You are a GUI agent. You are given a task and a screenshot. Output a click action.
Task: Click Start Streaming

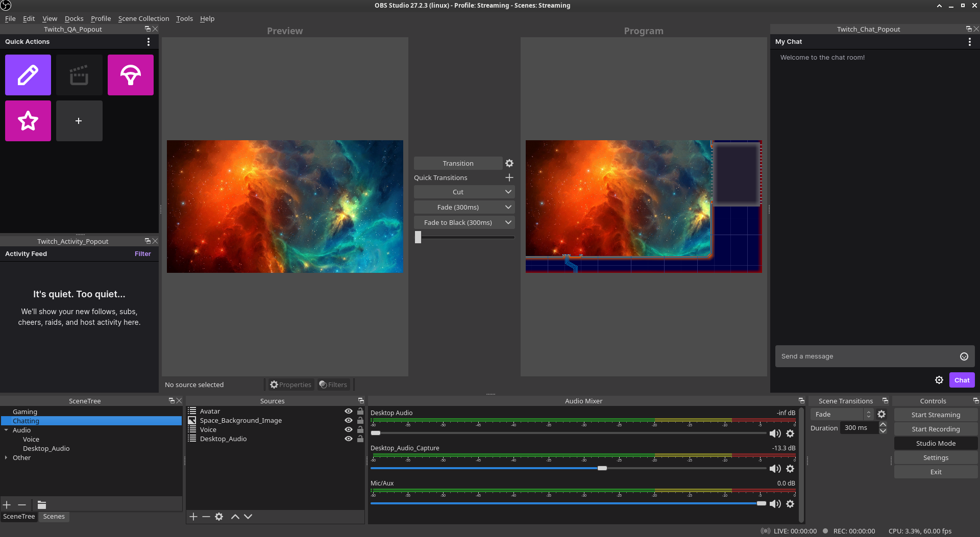point(936,415)
